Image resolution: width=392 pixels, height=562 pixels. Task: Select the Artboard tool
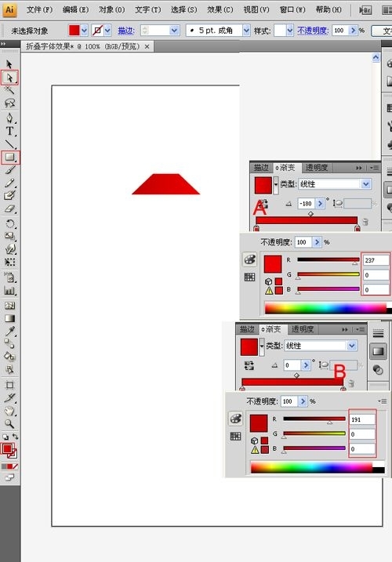[x=9, y=386]
